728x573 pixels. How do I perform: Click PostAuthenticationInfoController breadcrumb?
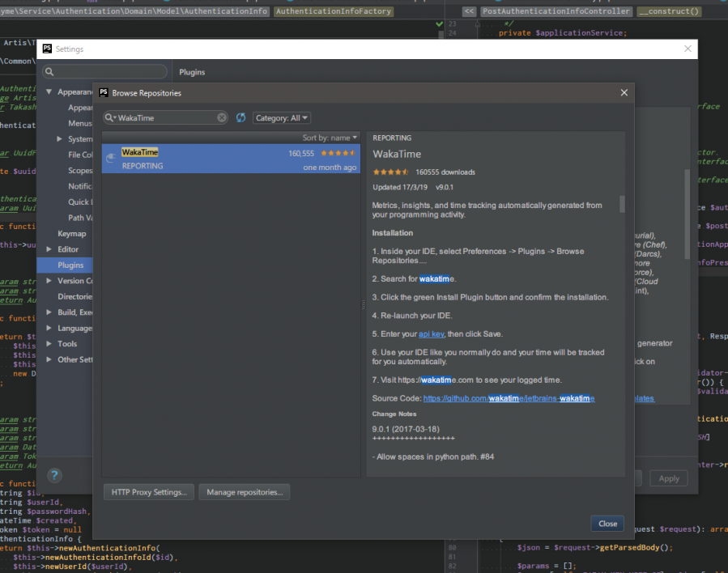(x=556, y=11)
